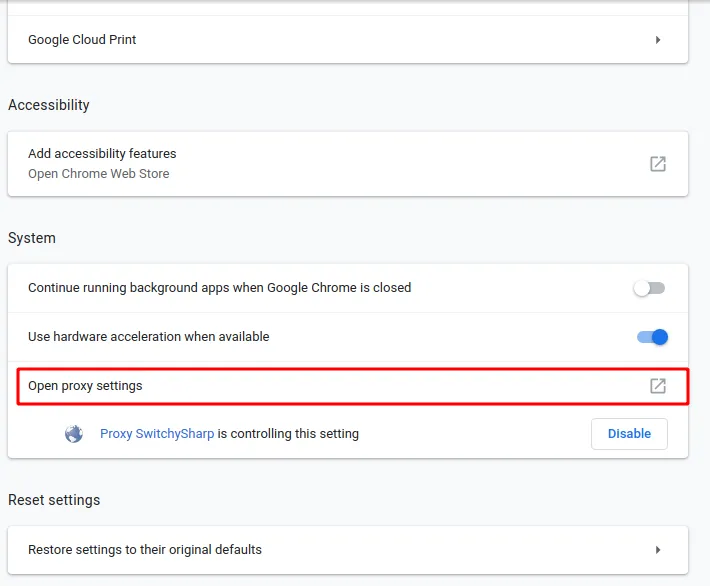This screenshot has height=586, width=710.
Task: Click the 'is controlling this setting' text
Action: (288, 434)
